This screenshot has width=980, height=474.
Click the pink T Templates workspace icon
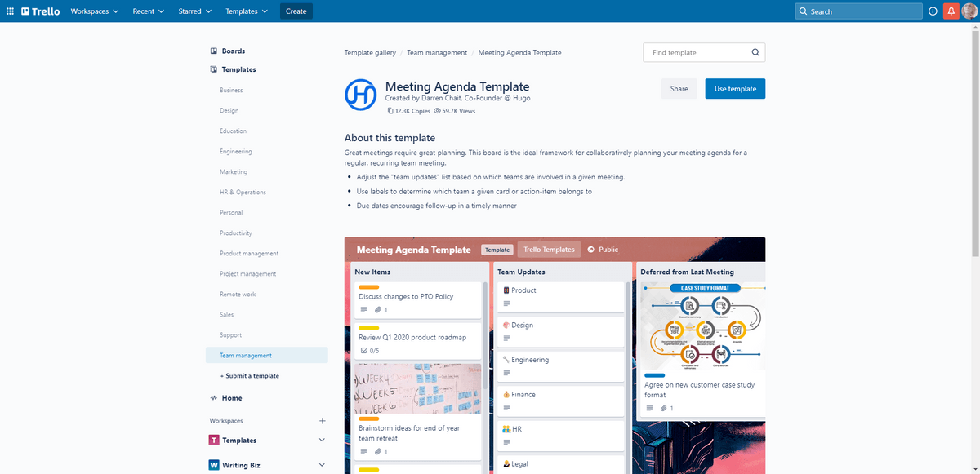[214, 441]
